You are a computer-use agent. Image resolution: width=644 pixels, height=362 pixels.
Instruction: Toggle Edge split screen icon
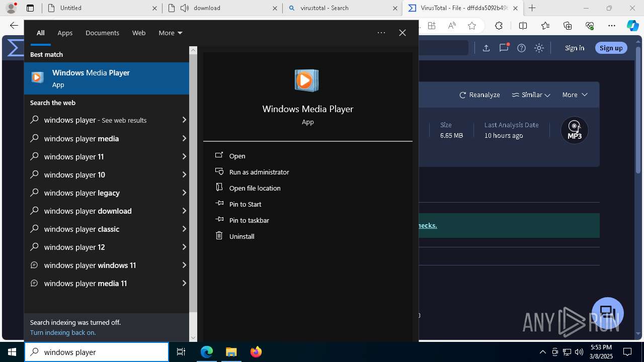pos(523,26)
